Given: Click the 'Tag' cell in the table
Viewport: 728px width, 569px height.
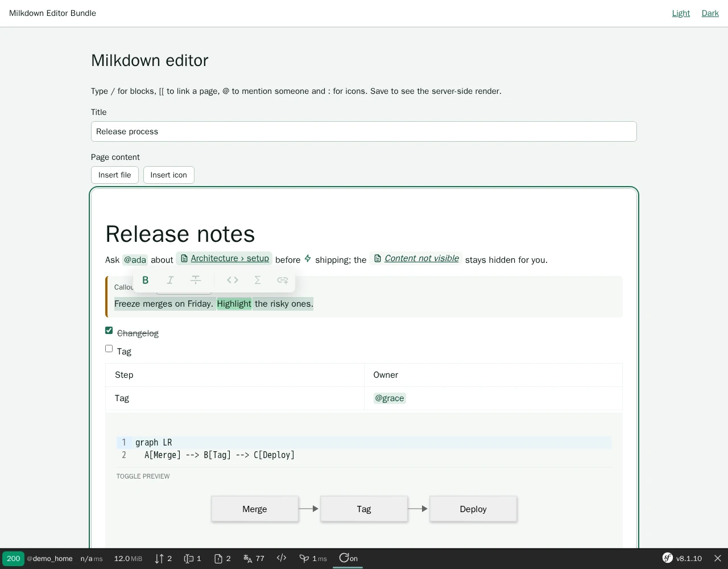Looking at the screenshot, I should coord(235,398).
